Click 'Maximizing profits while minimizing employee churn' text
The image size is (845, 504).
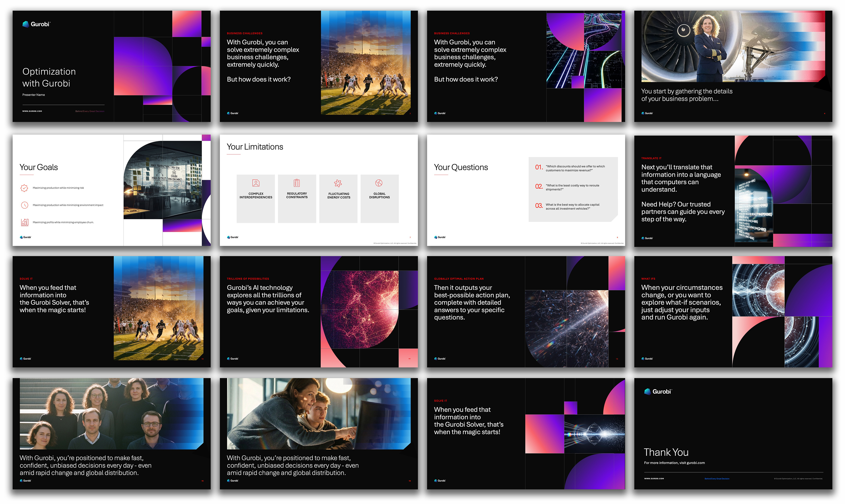click(63, 222)
